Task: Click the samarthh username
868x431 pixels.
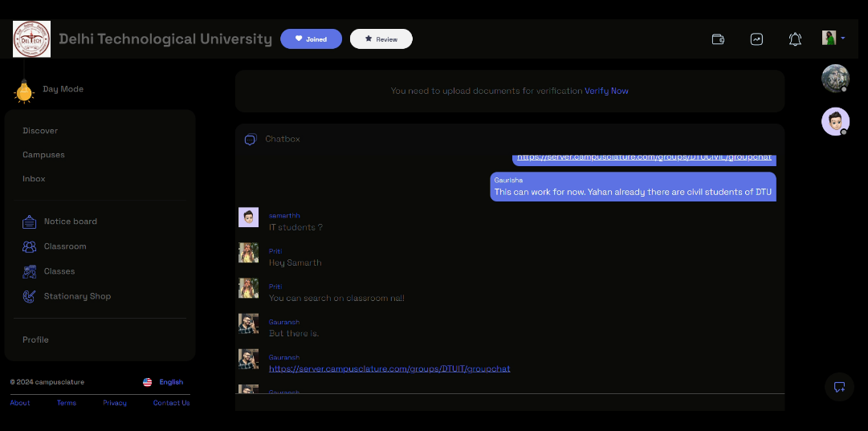Action: (x=284, y=215)
